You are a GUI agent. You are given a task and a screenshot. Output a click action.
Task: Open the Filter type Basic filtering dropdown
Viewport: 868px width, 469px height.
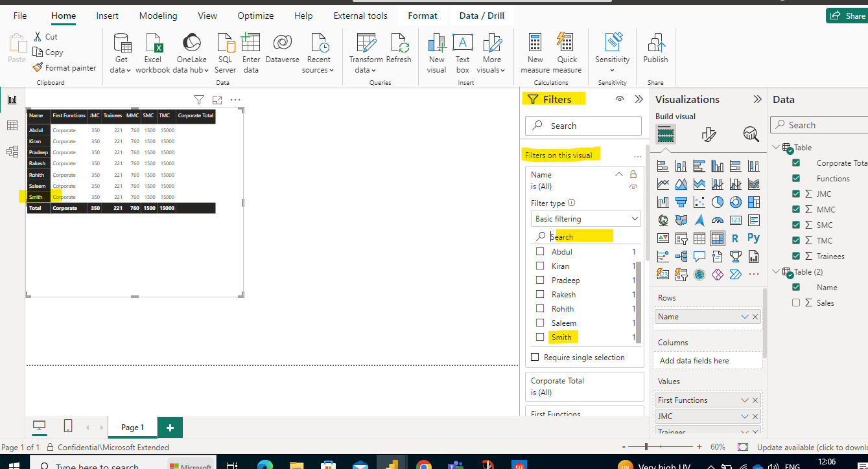click(x=585, y=218)
